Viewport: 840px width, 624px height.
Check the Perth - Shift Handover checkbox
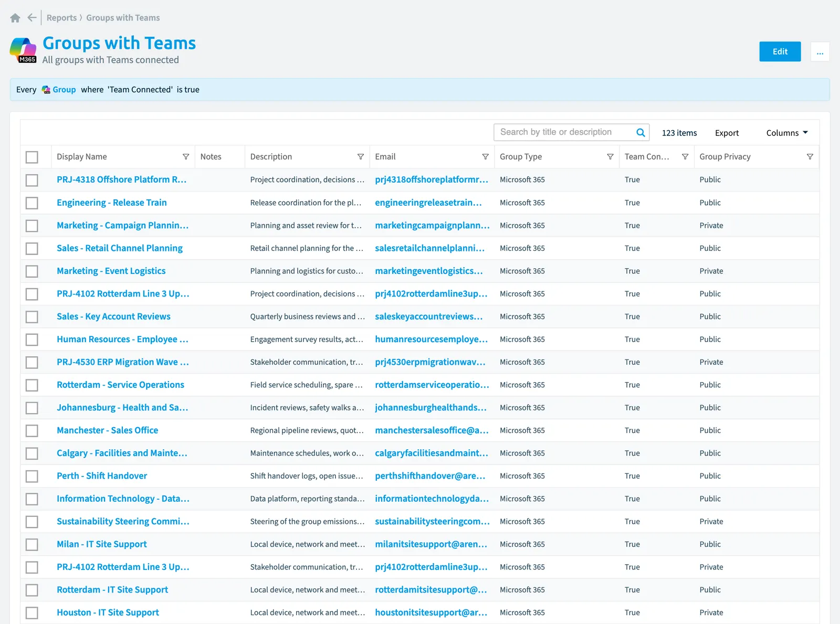point(32,476)
